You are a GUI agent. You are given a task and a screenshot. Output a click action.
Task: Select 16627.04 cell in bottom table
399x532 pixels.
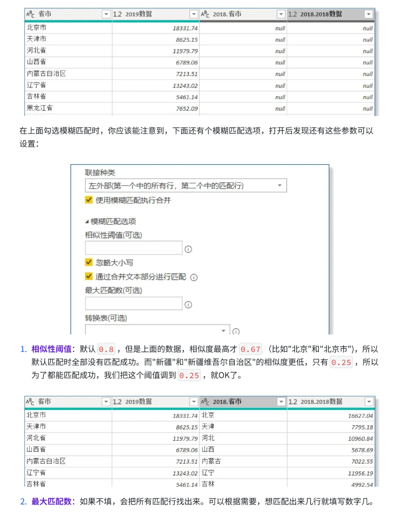pos(331,416)
